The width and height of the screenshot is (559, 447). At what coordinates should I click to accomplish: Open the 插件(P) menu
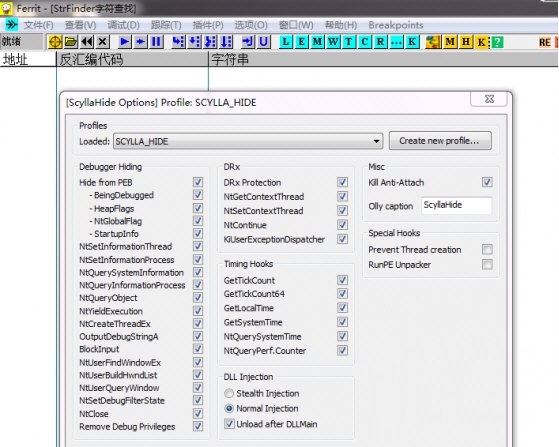[x=208, y=25]
